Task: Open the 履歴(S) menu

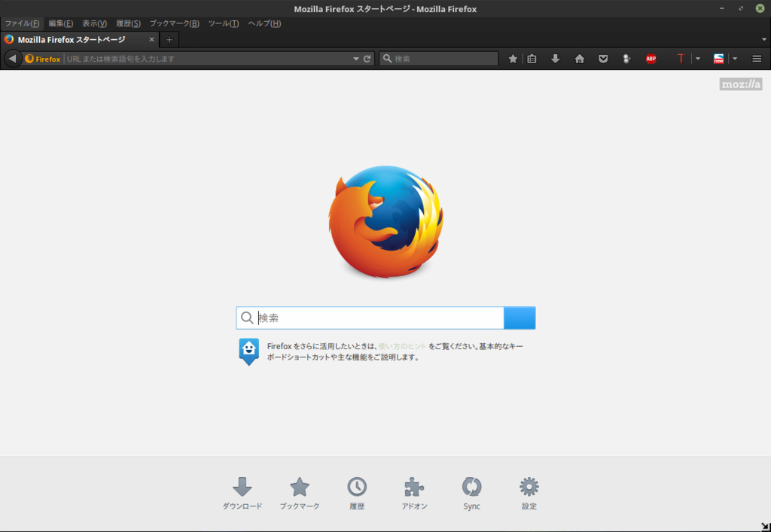Action: click(x=128, y=23)
